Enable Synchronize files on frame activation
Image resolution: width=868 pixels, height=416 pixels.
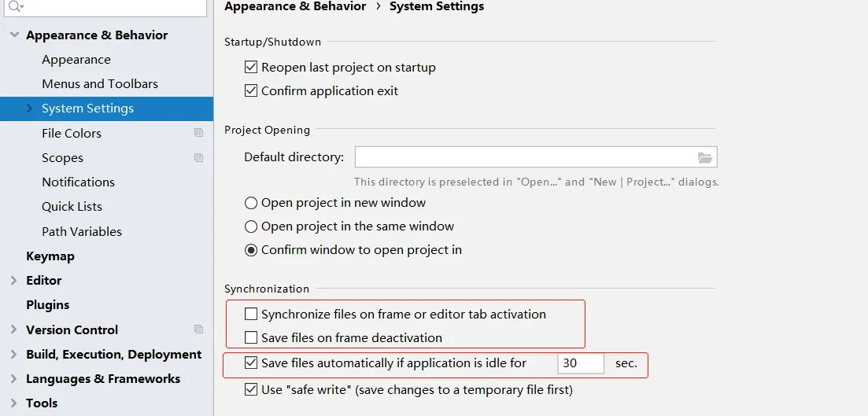(x=251, y=315)
